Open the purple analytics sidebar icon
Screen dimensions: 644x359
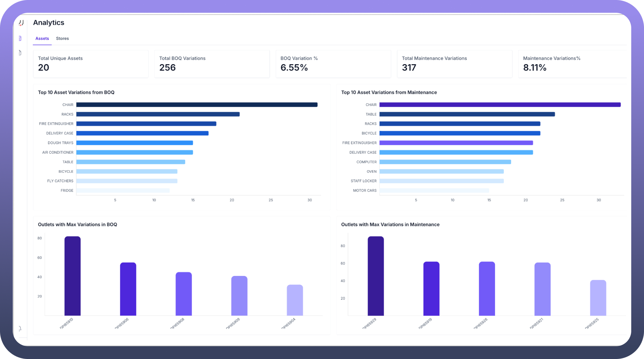(x=20, y=38)
